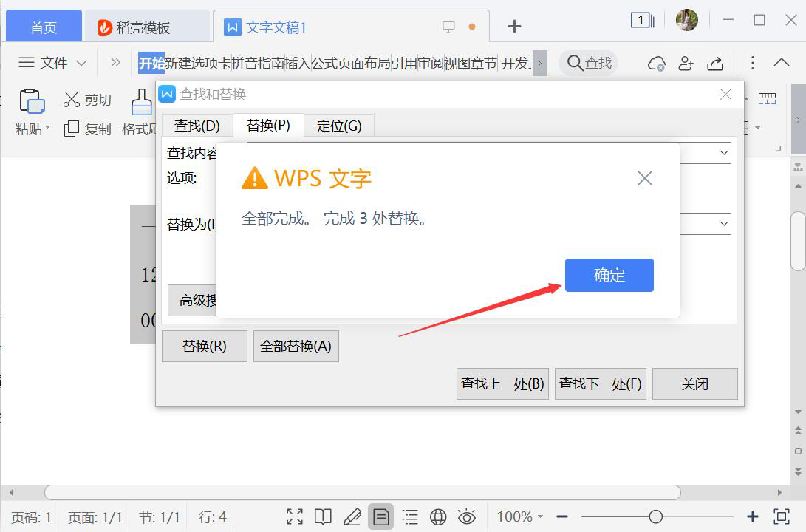This screenshot has width=806, height=532.
Task: Click the zoom out minus button
Action: coord(561,516)
